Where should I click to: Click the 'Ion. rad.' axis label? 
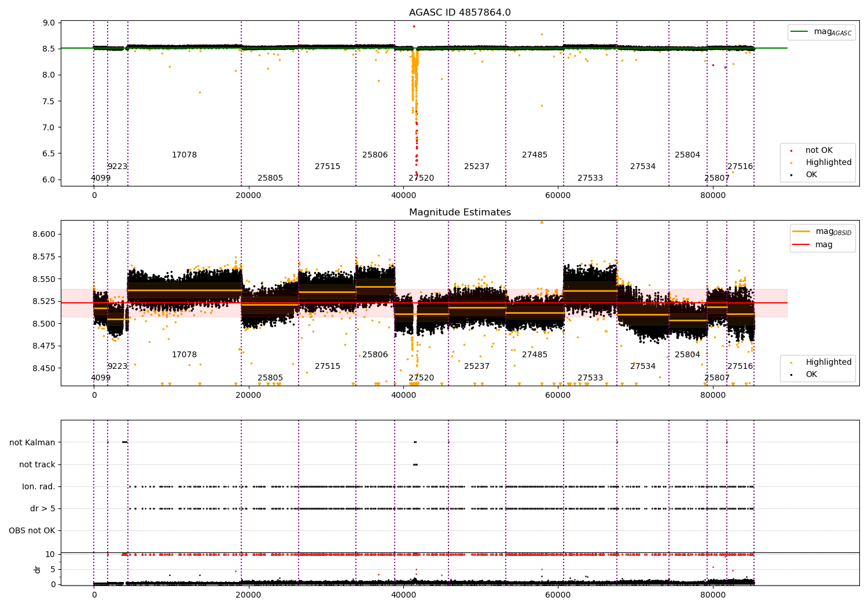pyautogui.click(x=39, y=486)
